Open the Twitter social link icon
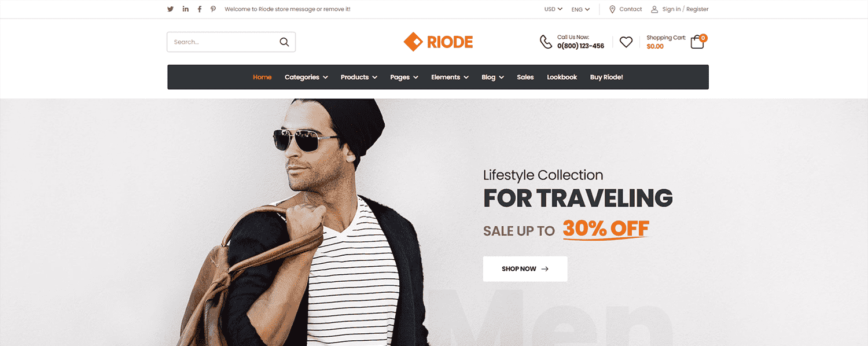868x346 pixels. pyautogui.click(x=170, y=9)
